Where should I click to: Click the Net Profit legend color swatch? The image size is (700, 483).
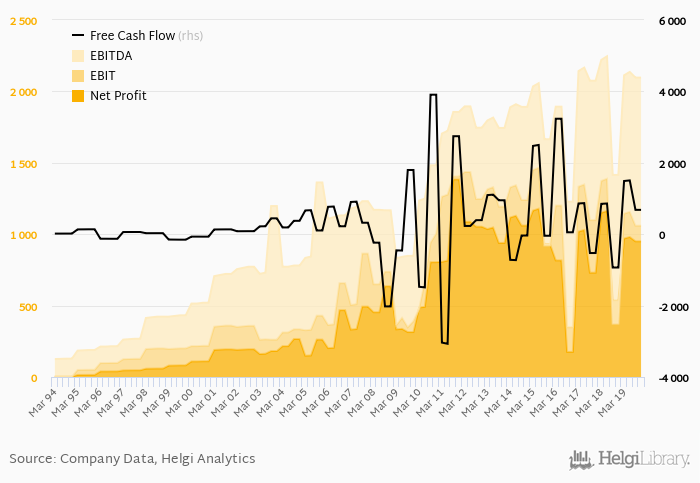77,96
